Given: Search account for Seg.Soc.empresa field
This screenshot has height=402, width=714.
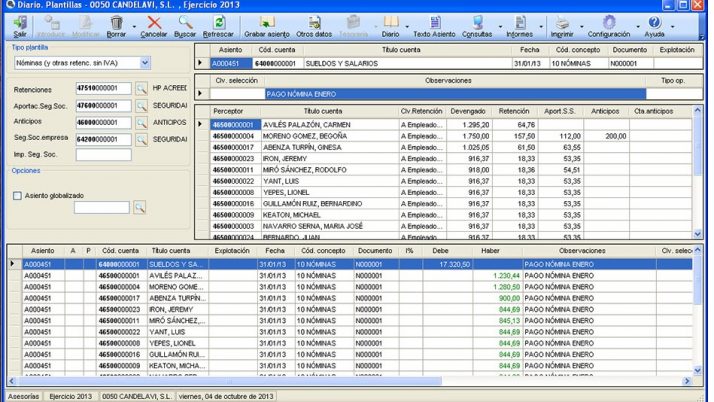Looking at the screenshot, I should [x=142, y=139].
